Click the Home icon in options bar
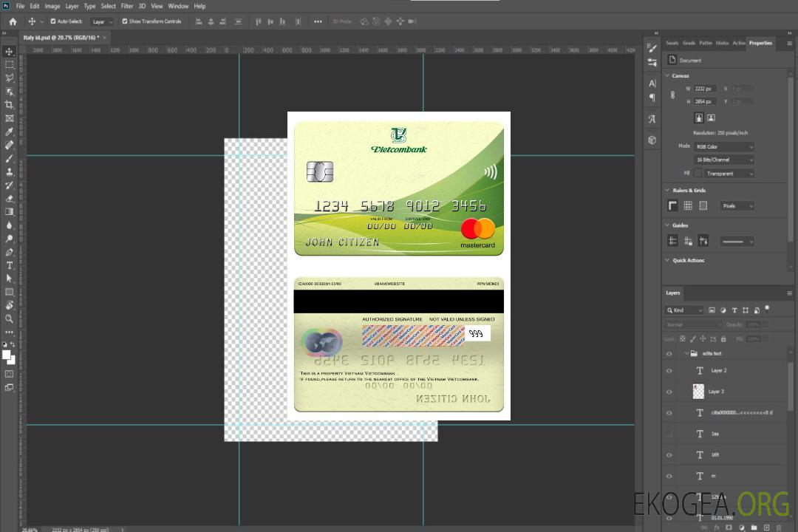The width and height of the screenshot is (798, 532). point(13,21)
